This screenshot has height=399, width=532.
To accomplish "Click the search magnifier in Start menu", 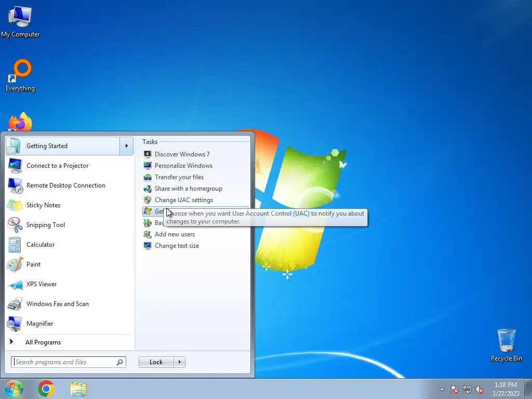I will (x=120, y=362).
